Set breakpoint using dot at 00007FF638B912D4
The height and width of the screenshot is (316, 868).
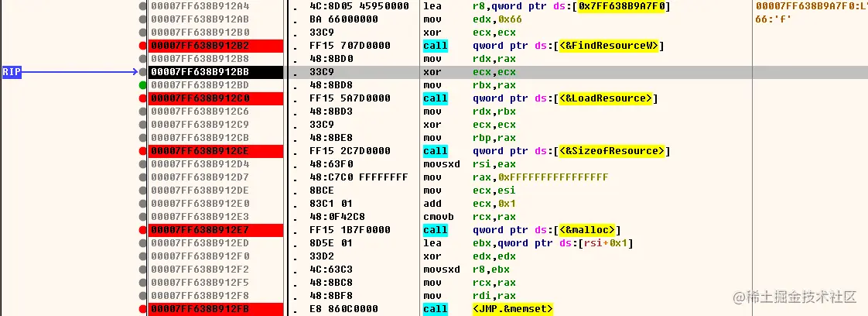point(143,164)
